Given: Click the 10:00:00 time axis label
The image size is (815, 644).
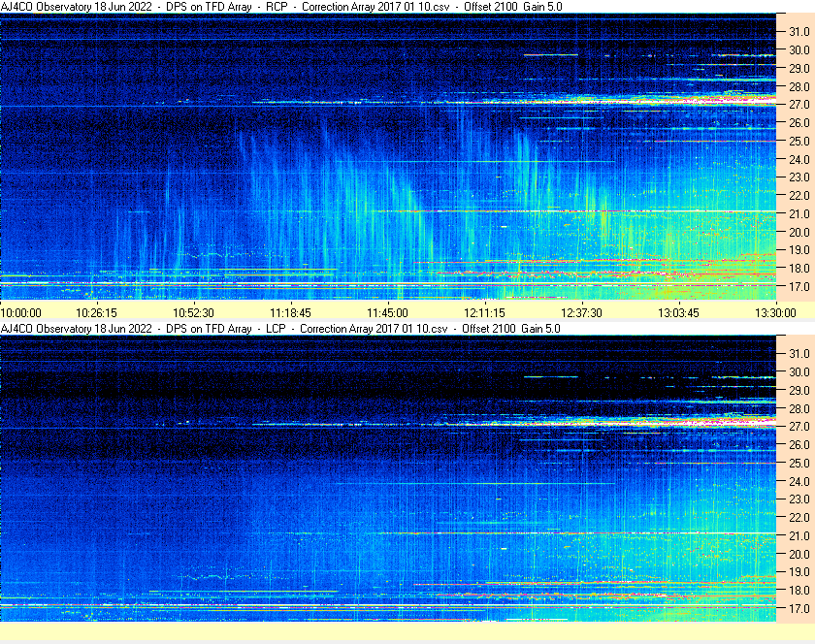Looking at the screenshot, I should (21, 312).
